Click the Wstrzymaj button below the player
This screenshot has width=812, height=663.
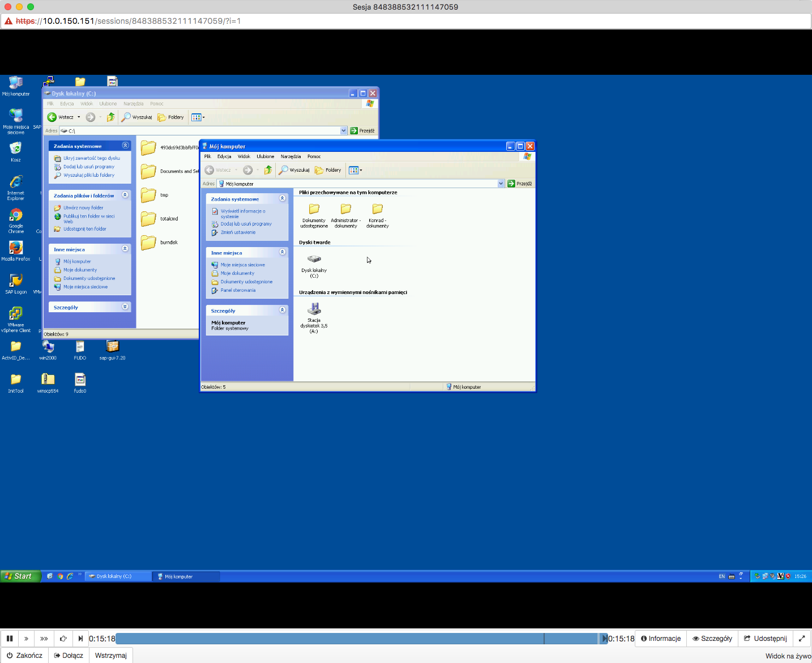(110, 656)
